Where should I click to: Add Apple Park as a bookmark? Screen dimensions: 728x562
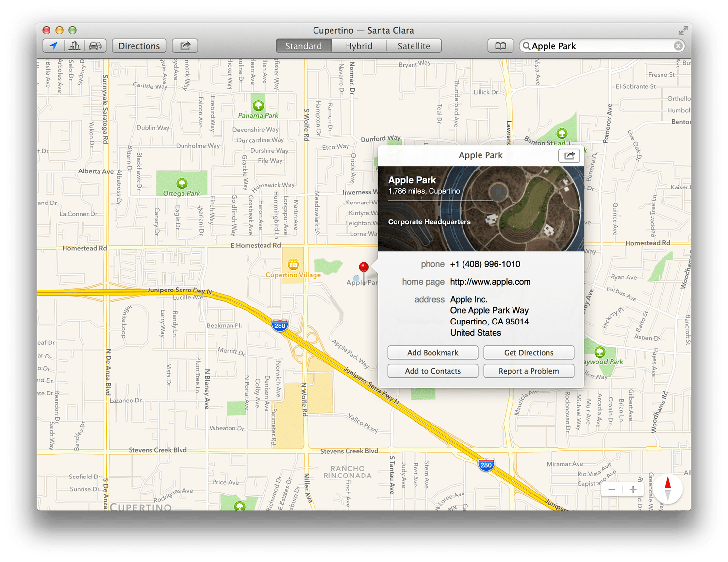point(433,353)
